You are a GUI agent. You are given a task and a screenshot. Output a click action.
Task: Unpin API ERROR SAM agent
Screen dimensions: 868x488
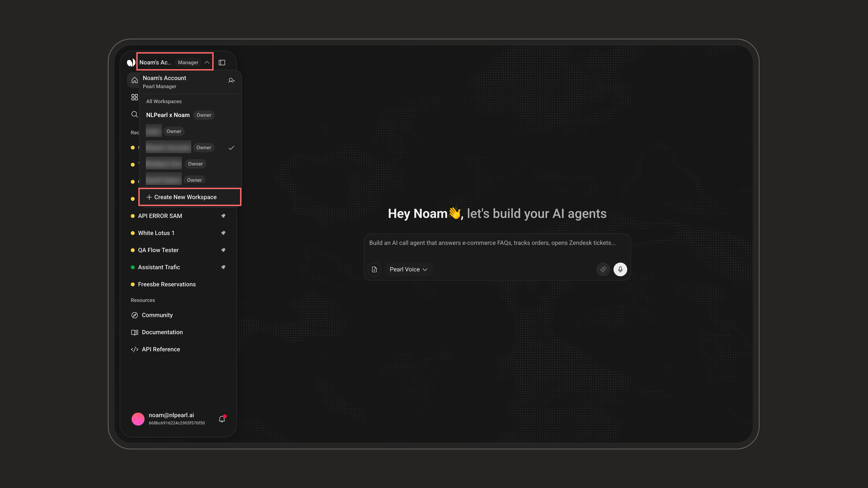[x=223, y=216]
